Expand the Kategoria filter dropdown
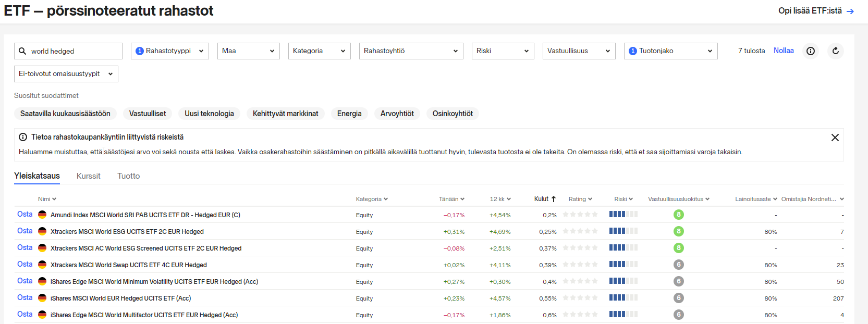The image size is (868, 324). [320, 51]
